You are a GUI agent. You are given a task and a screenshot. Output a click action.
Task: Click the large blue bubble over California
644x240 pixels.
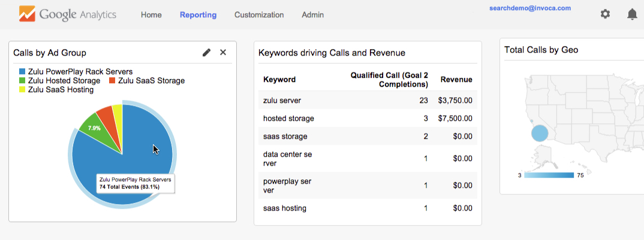point(540,133)
